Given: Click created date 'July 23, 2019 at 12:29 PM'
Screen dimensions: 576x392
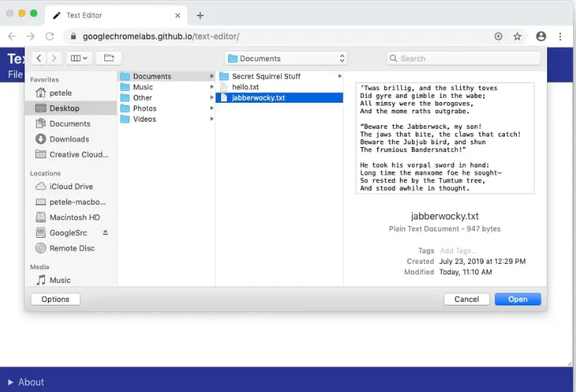Looking at the screenshot, I should (482, 261).
